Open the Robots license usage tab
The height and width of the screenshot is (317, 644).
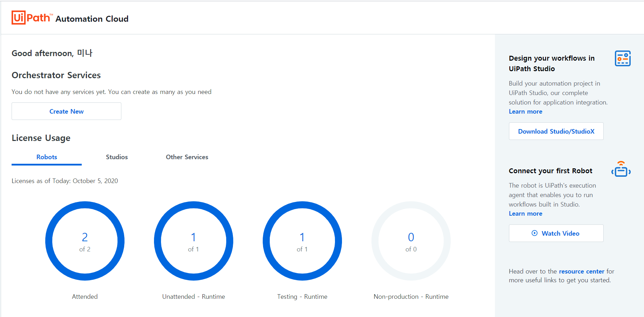click(x=46, y=157)
